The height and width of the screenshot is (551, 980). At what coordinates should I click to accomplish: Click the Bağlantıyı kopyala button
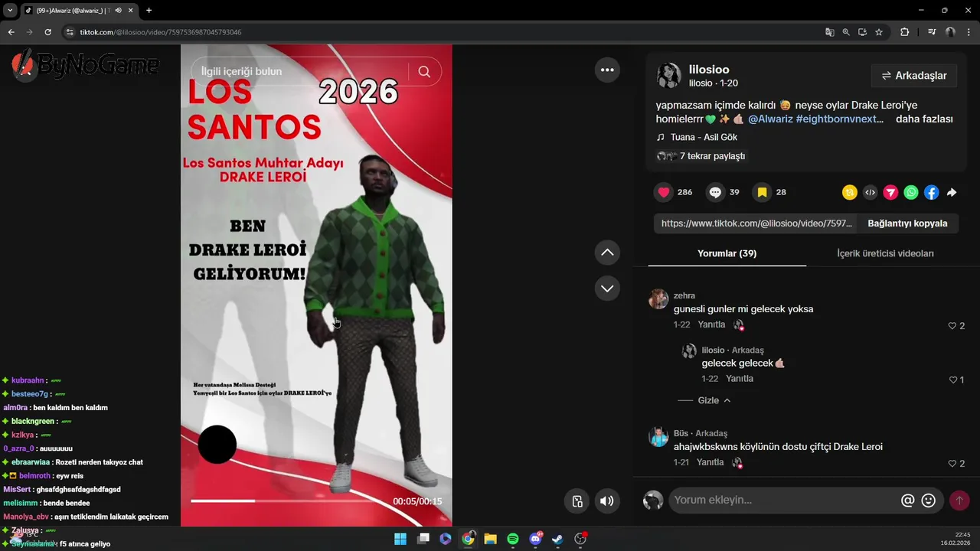click(907, 223)
